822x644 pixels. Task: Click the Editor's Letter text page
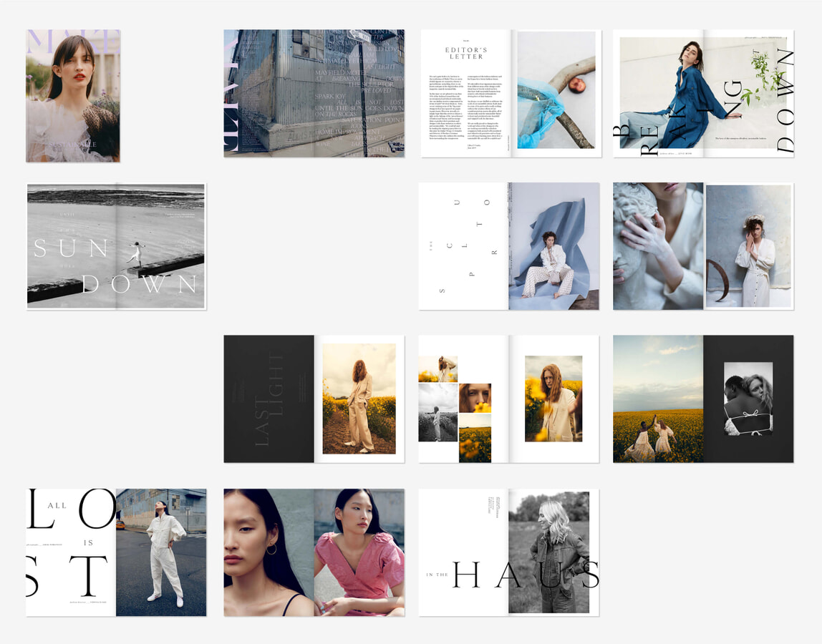click(x=465, y=93)
